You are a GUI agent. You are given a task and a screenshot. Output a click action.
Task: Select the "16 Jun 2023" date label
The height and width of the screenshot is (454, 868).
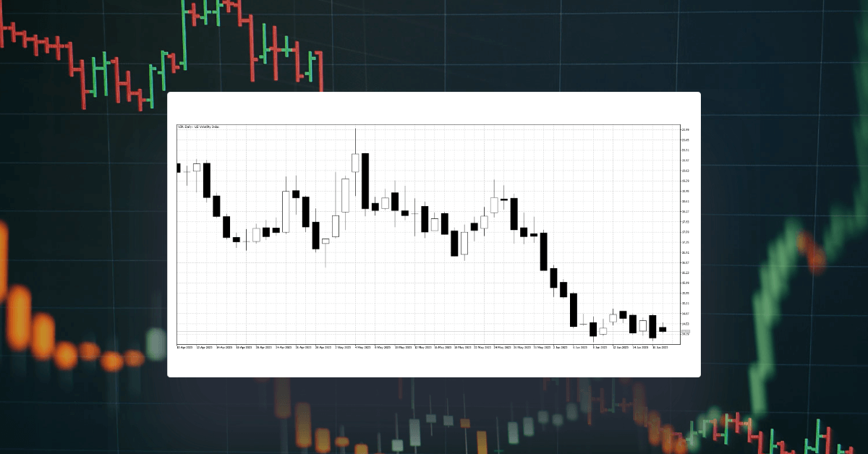click(661, 346)
